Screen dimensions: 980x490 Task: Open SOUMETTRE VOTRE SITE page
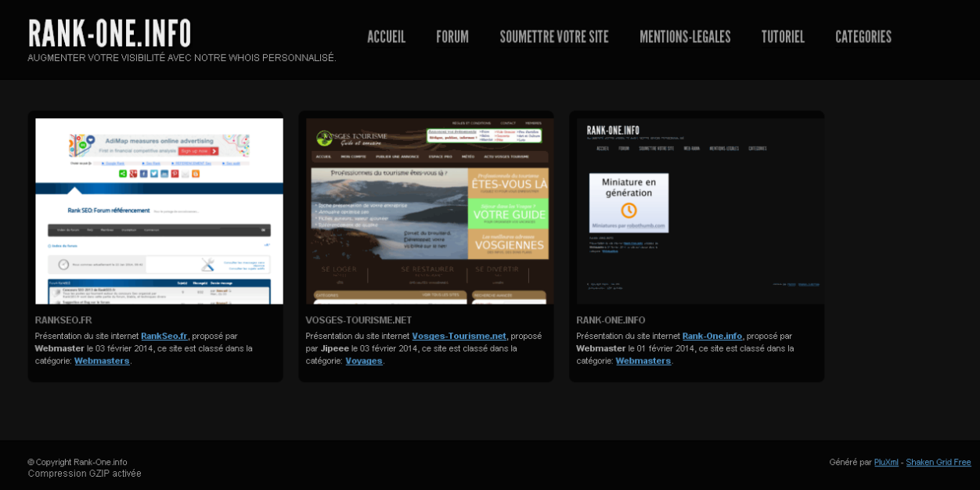[554, 37]
